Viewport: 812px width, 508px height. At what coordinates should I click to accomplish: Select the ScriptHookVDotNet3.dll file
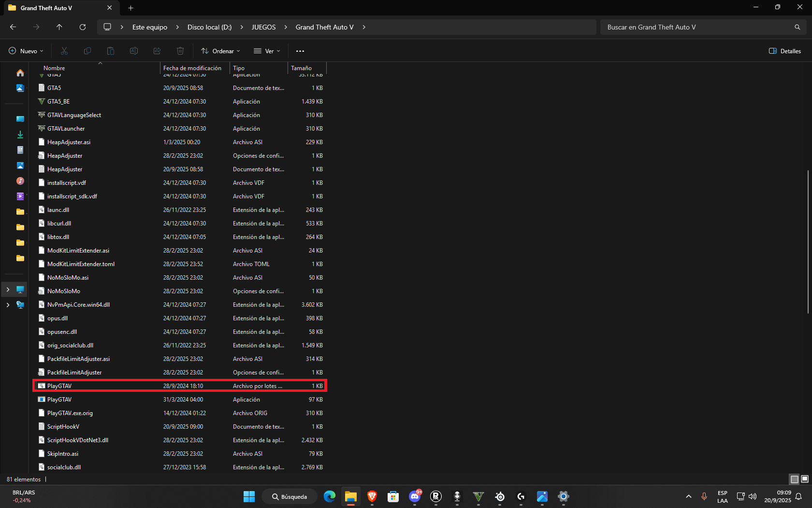click(x=78, y=440)
